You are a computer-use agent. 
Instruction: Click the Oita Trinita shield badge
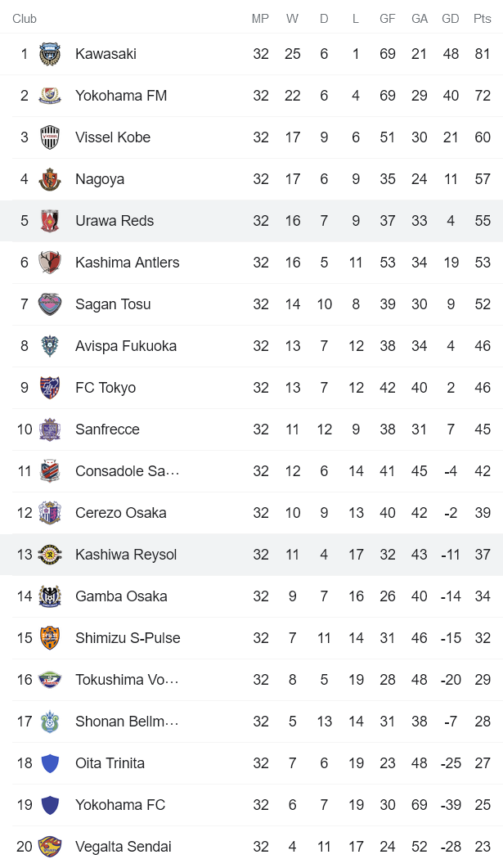point(50,762)
